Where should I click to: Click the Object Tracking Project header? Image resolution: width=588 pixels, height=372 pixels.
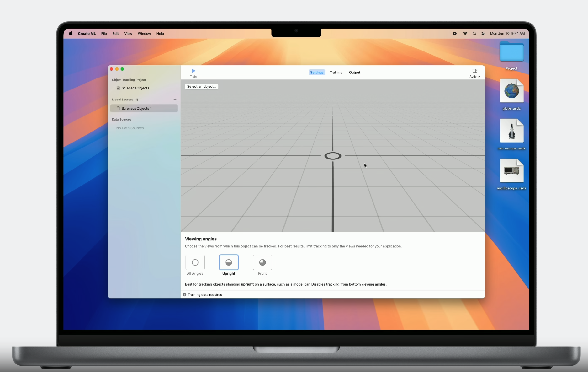tap(129, 80)
